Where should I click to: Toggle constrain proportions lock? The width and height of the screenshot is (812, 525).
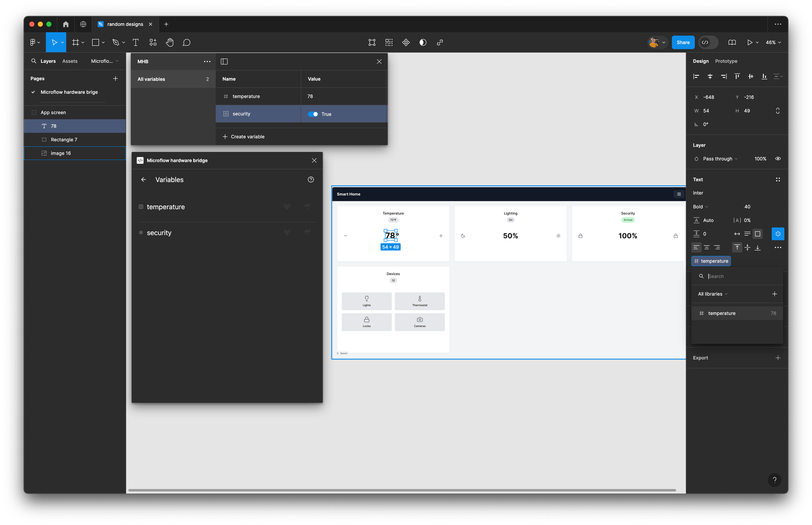(x=777, y=111)
